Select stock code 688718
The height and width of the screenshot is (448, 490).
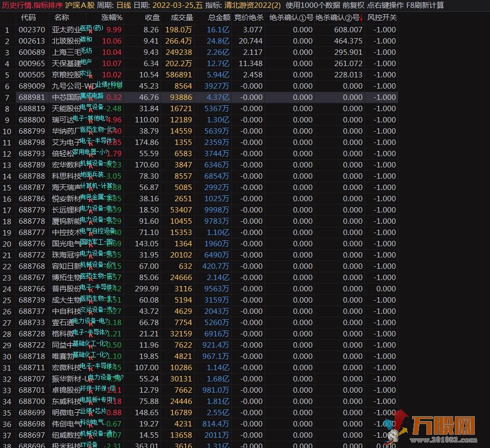(32, 356)
